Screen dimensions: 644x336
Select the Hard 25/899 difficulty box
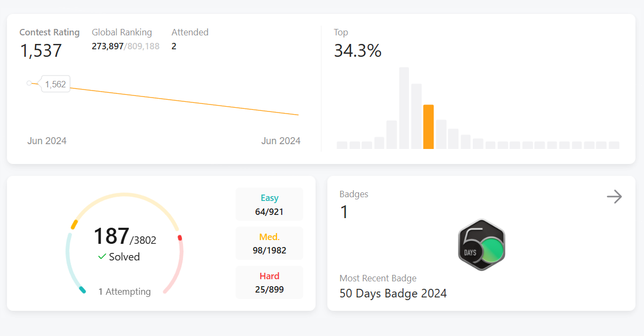pyautogui.click(x=269, y=282)
